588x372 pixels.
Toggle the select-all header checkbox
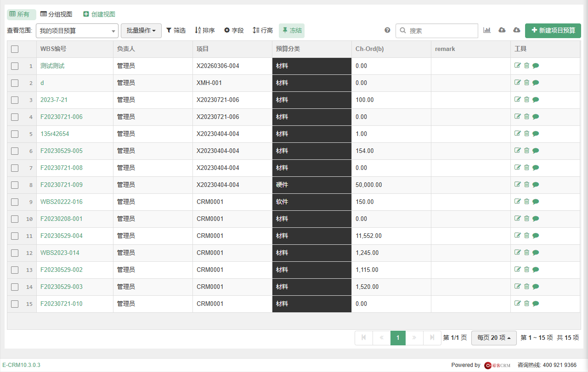[15, 49]
